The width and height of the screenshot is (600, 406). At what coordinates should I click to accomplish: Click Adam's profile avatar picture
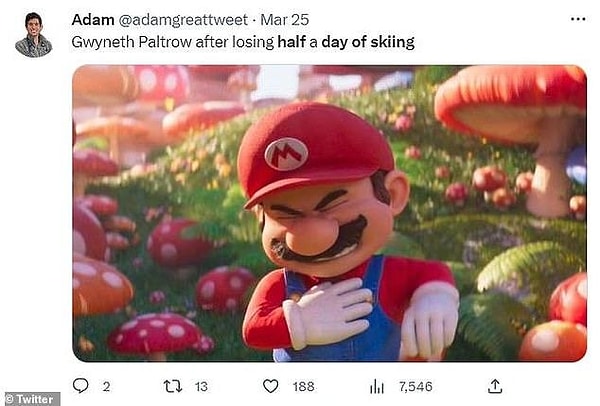coord(33,35)
